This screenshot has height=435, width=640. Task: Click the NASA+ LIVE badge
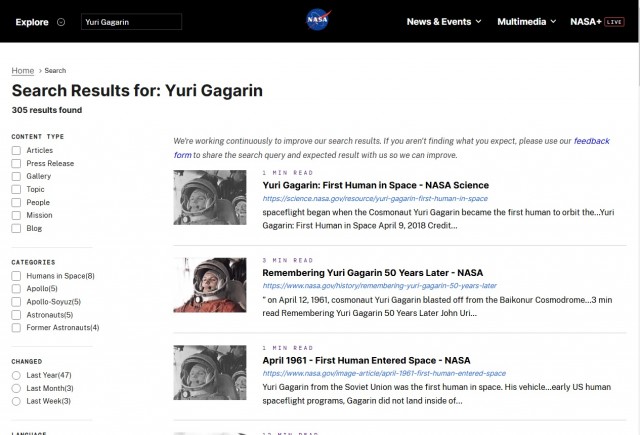point(614,22)
